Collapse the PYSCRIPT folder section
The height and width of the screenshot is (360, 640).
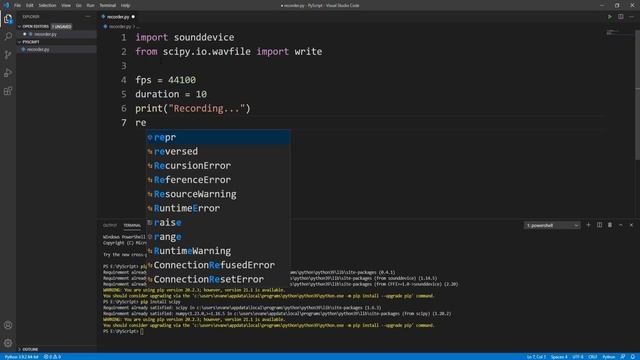31,42
